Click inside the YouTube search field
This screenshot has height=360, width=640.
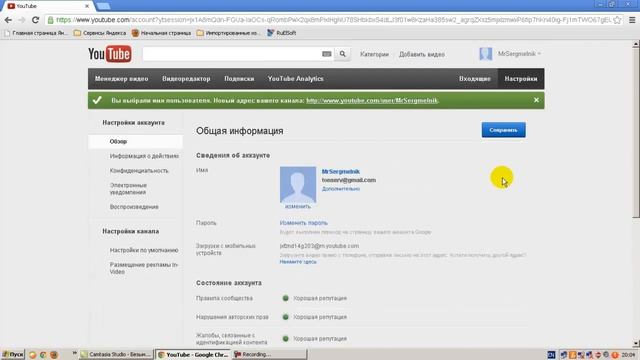coord(232,54)
